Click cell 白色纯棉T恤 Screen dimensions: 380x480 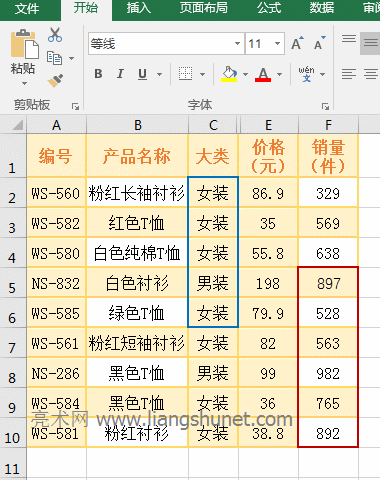(137, 253)
